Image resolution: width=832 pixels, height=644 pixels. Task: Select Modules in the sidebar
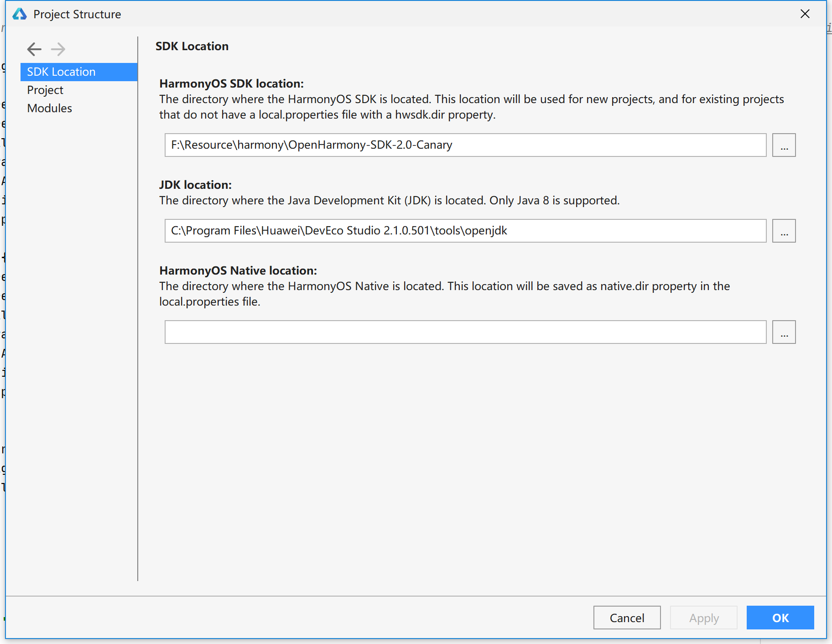click(x=49, y=108)
